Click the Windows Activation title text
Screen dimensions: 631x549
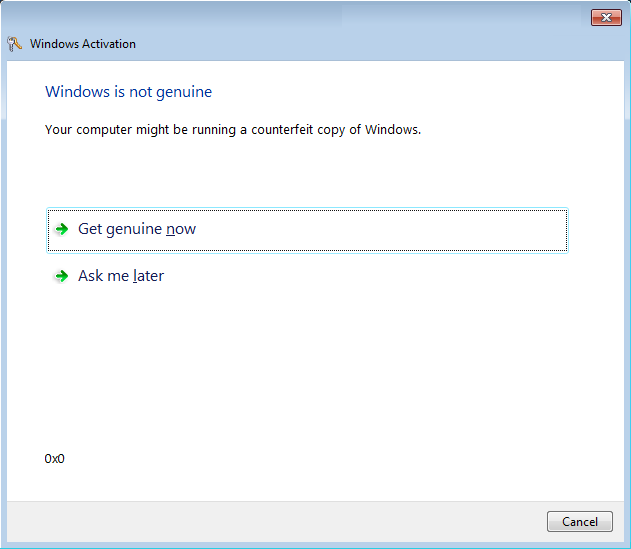83,44
